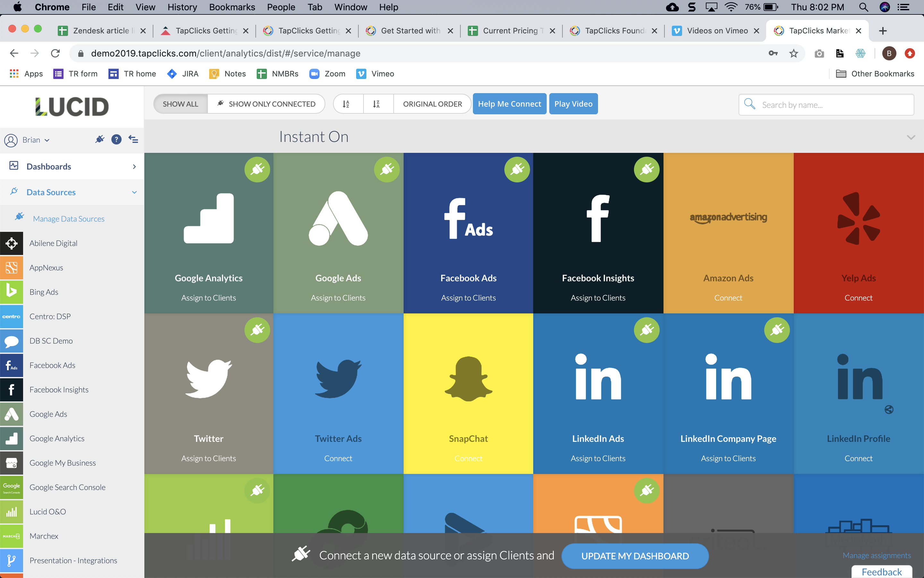Image resolution: width=924 pixels, height=578 pixels.
Task: Click Connect under Yelp Ads
Action: tap(858, 298)
